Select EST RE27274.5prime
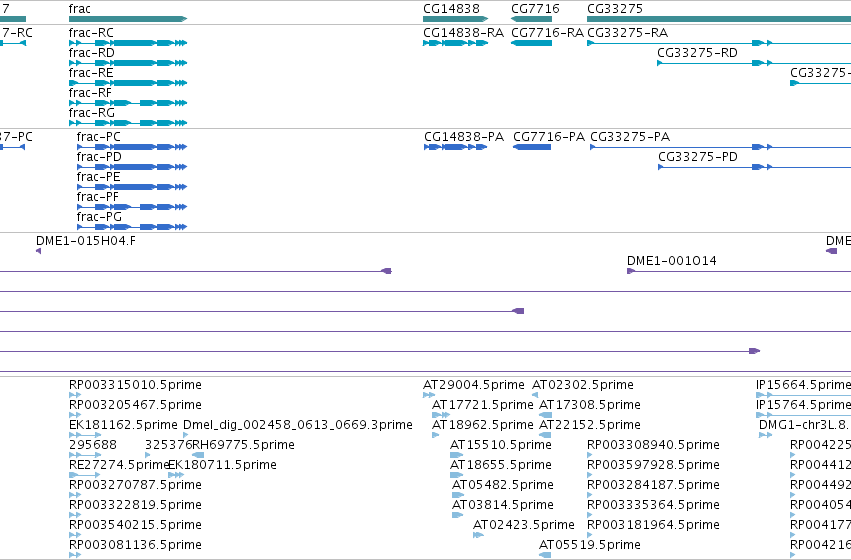851x560 pixels. coord(85,475)
